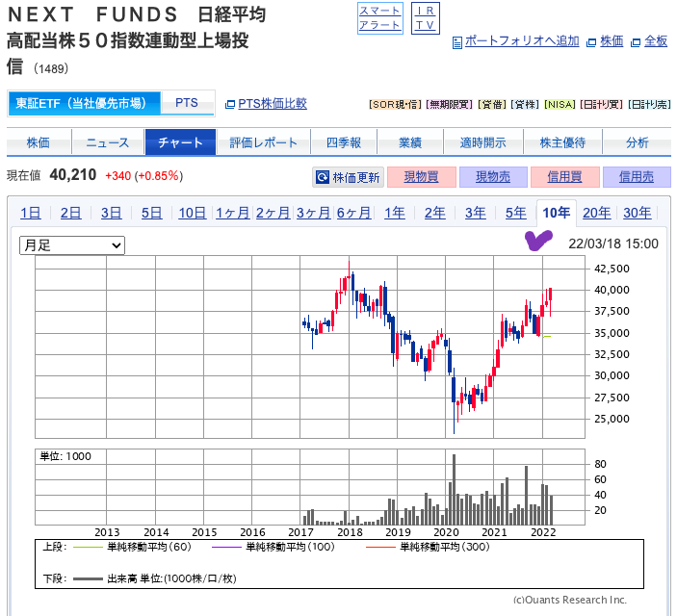The width and height of the screenshot is (677, 616).
Task: Click the 2020 volume spike bar
Action: point(454,490)
